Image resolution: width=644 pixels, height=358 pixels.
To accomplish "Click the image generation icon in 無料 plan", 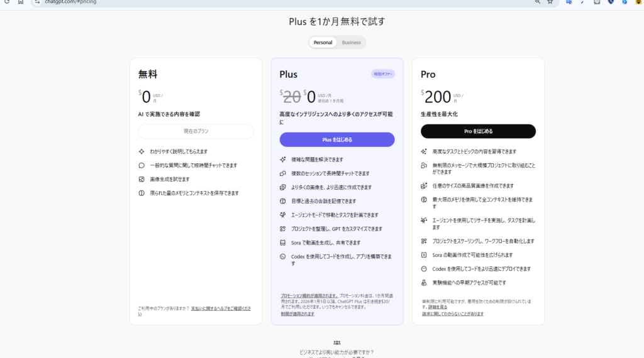I will (142, 179).
